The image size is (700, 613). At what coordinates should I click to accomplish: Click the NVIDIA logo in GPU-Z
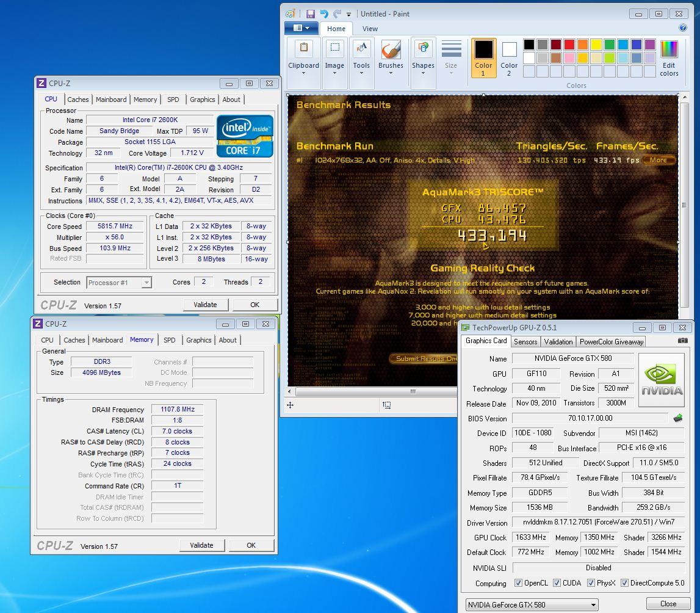(662, 380)
